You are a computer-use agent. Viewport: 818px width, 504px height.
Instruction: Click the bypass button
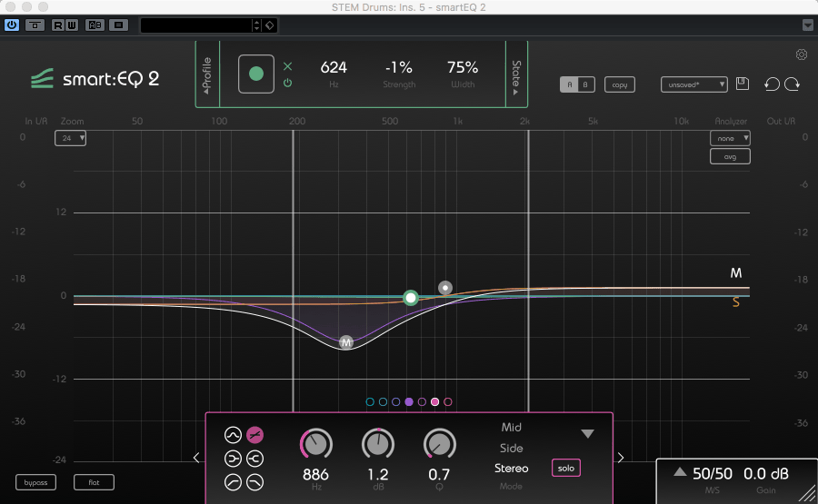tap(36, 482)
